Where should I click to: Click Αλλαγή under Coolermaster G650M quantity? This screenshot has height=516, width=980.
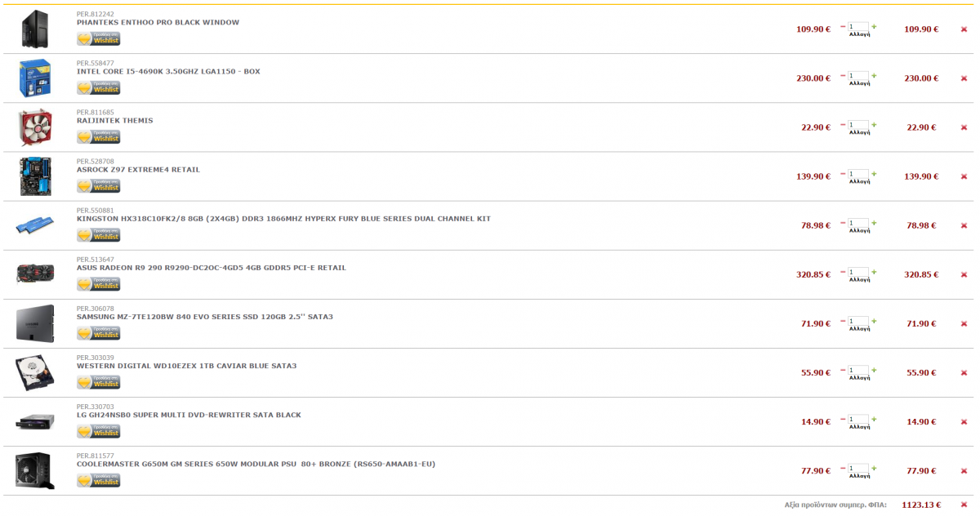tap(859, 475)
